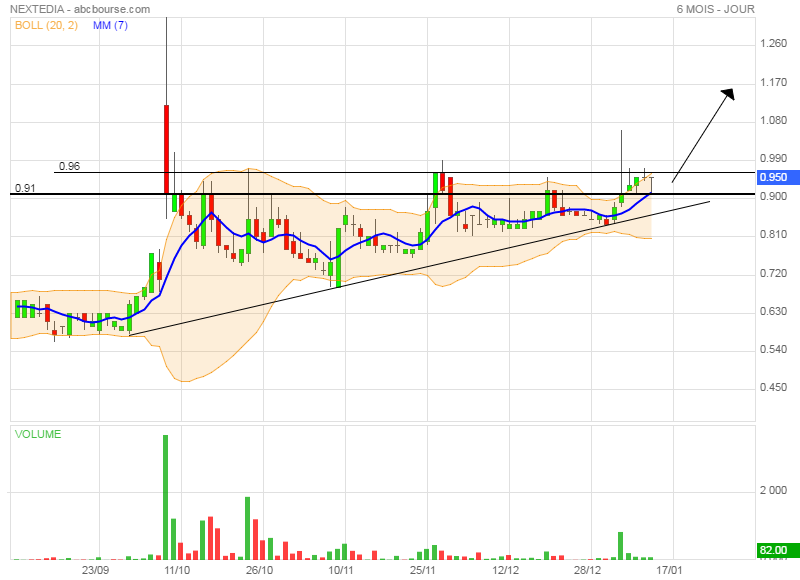
Task: Click the VOLUME panel label
Action: click(38, 434)
